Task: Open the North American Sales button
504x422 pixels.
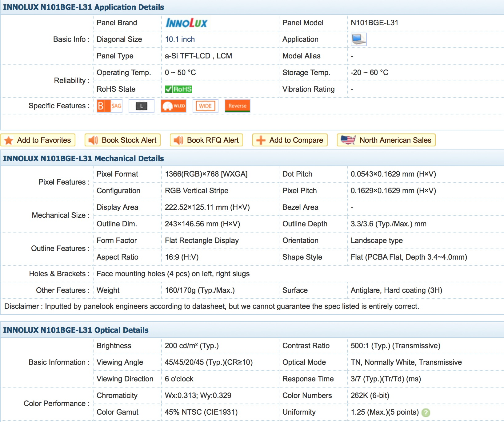Action: coord(386,140)
